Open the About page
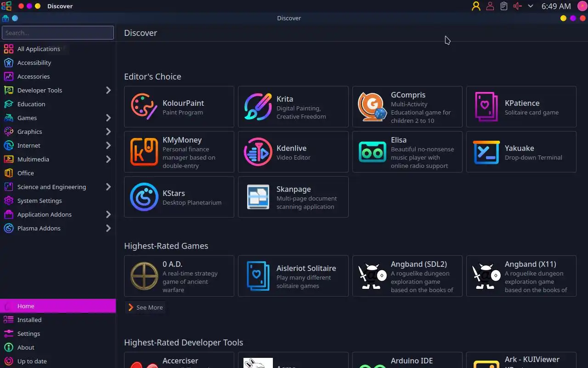Viewport: 588px width, 368px height. [x=58, y=347]
